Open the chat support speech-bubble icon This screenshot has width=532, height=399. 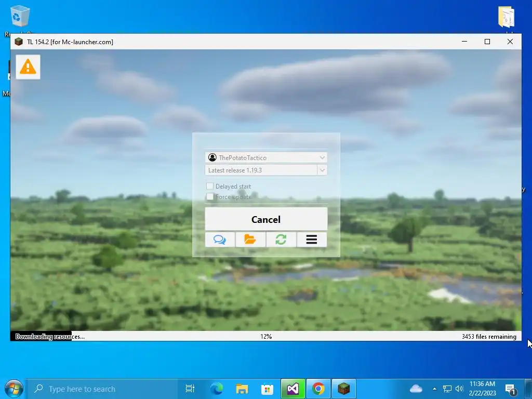pos(220,240)
